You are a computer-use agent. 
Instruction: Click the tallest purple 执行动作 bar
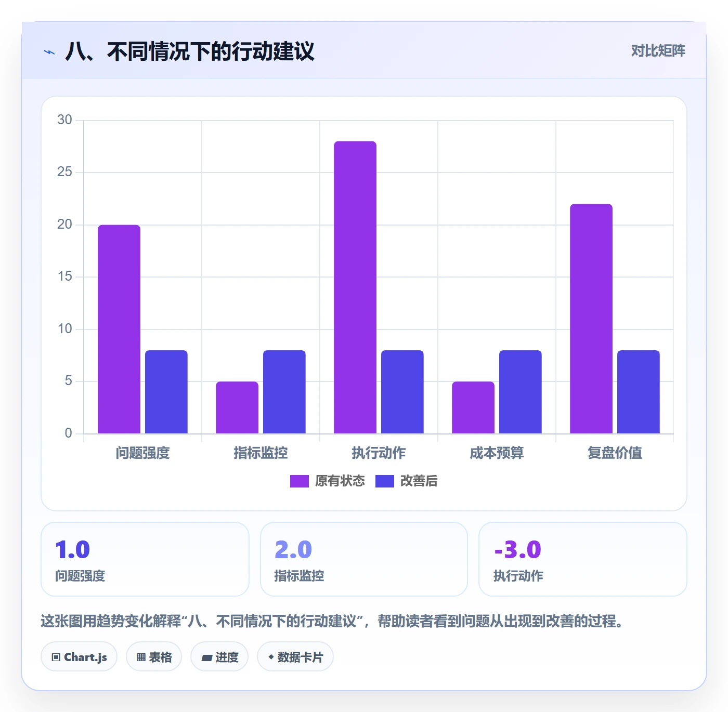click(355, 287)
